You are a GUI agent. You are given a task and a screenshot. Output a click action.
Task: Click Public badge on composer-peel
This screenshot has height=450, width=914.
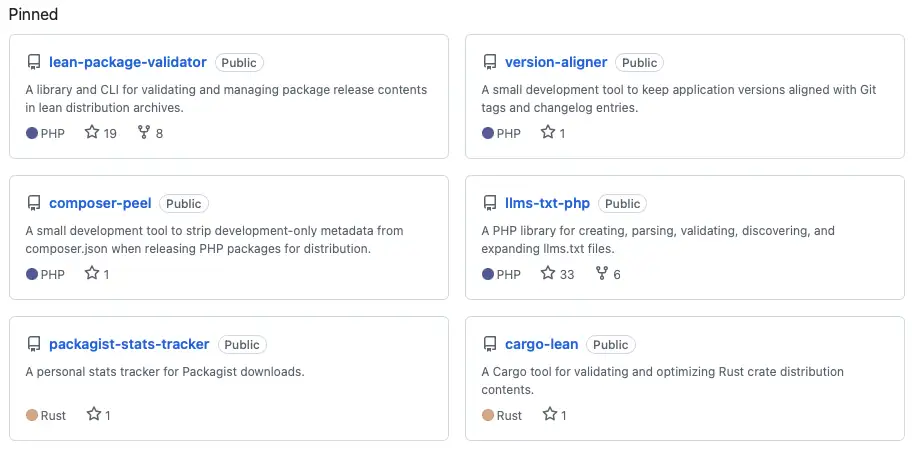tap(184, 203)
